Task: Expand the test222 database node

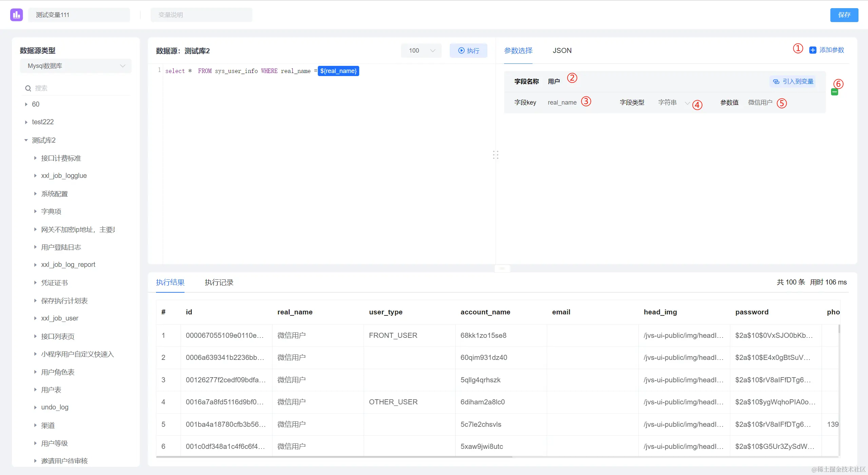Action: pyautogui.click(x=26, y=122)
